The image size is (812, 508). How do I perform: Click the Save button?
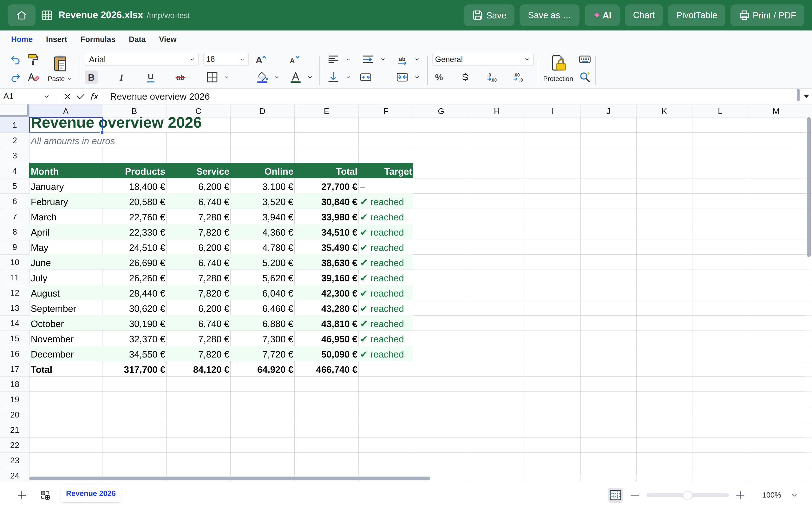489,16
